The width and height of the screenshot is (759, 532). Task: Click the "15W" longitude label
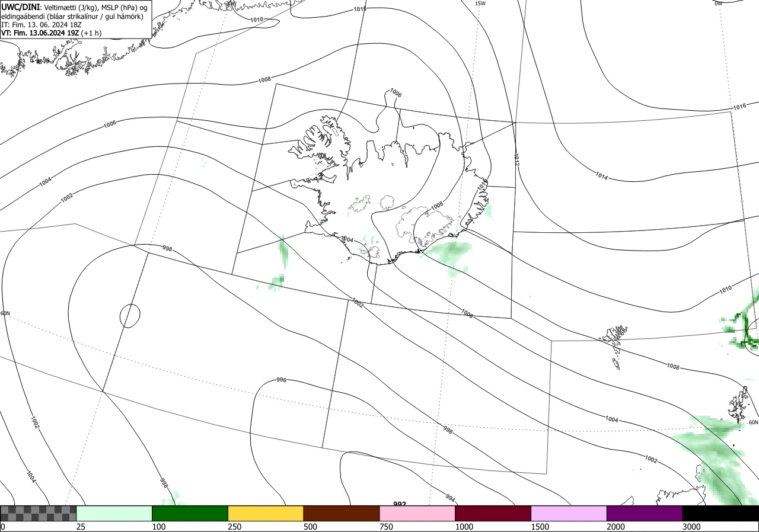(480, 4)
